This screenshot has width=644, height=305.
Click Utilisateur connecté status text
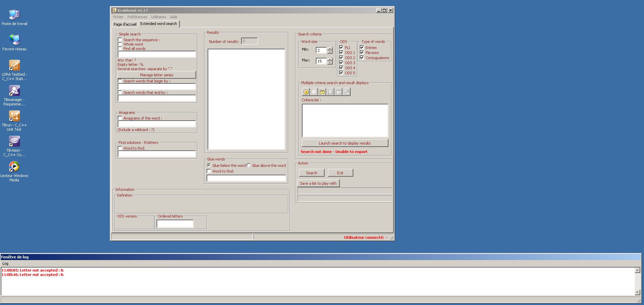coord(366,237)
